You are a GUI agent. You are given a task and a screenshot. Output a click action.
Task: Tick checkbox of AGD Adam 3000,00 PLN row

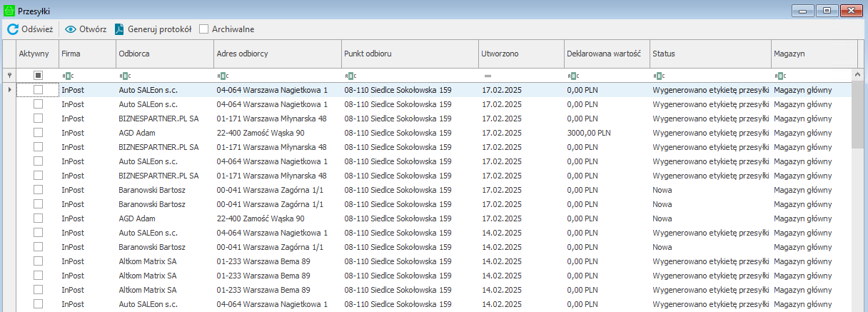(x=39, y=132)
